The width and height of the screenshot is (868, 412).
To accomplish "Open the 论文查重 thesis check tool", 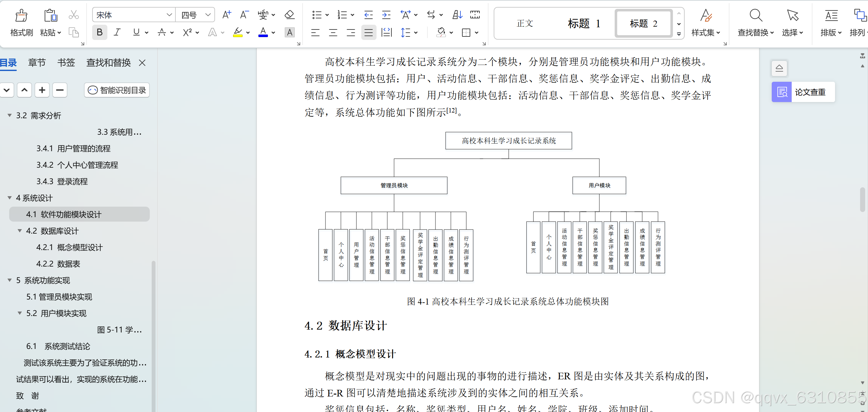I will [803, 92].
